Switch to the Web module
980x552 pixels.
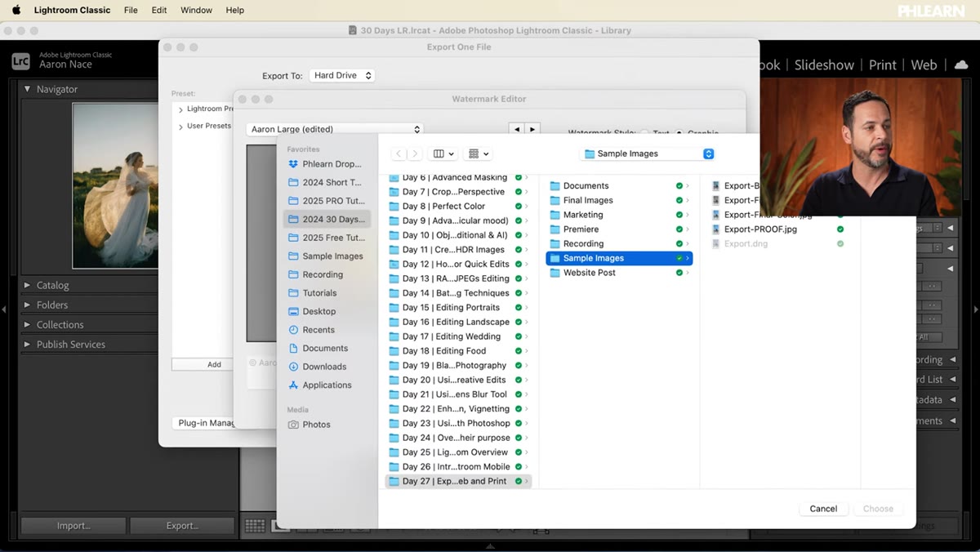[x=924, y=65]
